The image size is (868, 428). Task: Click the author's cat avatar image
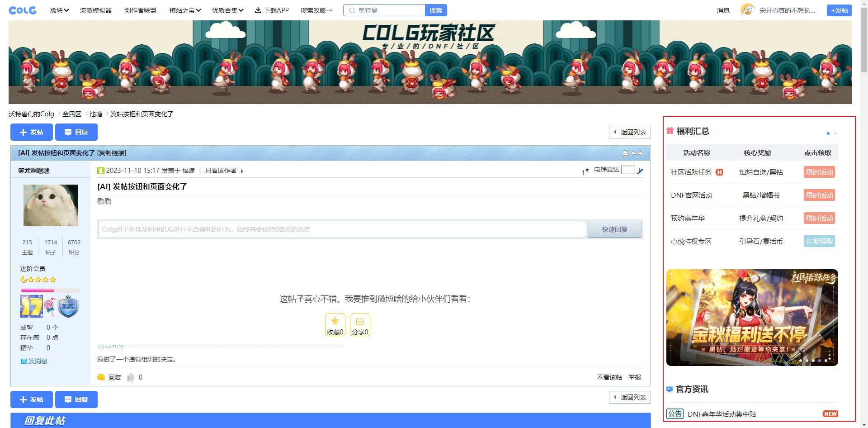pos(51,205)
